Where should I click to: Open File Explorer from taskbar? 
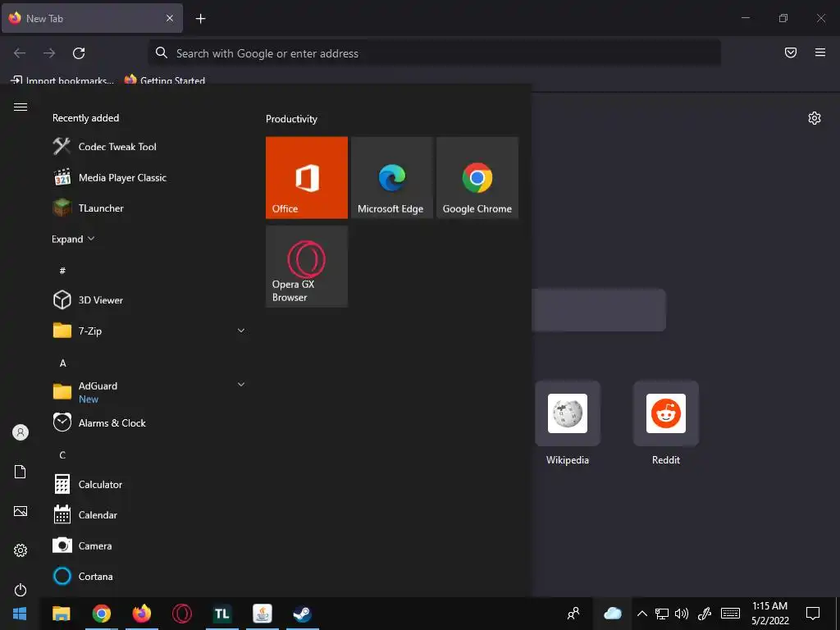tap(61, 614)
